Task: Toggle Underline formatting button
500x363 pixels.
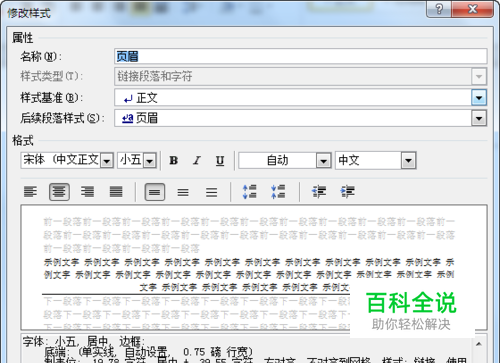Action: [220, 160]
